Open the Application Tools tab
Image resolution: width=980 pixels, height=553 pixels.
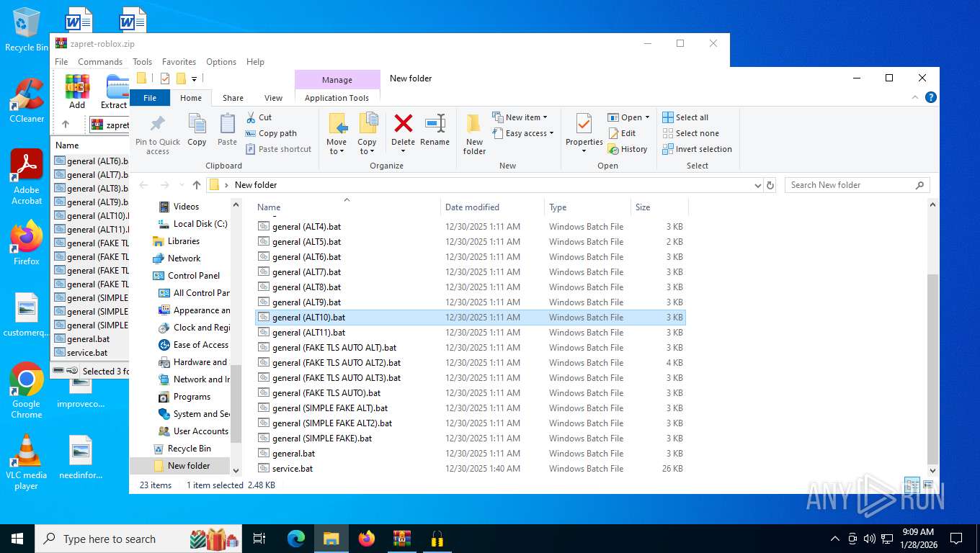(337, 98)
